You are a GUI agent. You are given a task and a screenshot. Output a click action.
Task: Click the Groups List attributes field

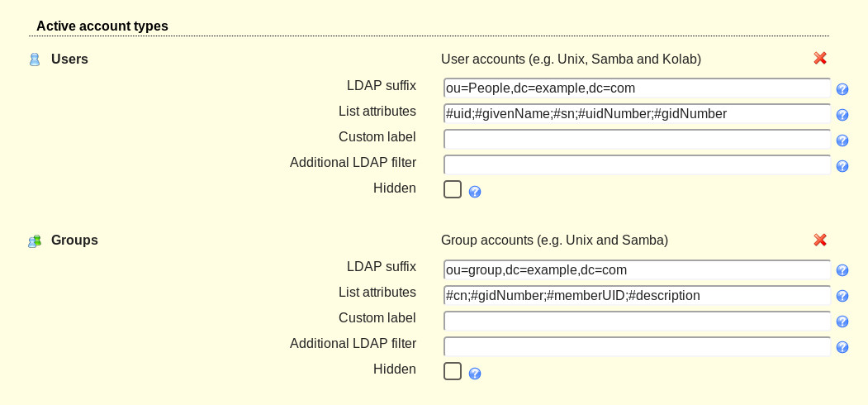point(637,295)
